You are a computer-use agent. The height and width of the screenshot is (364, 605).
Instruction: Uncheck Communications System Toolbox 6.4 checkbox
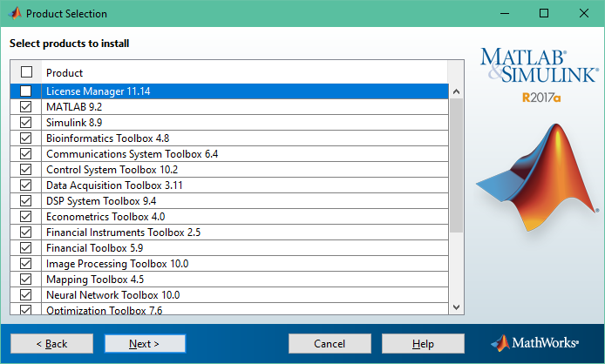[26, 154]
